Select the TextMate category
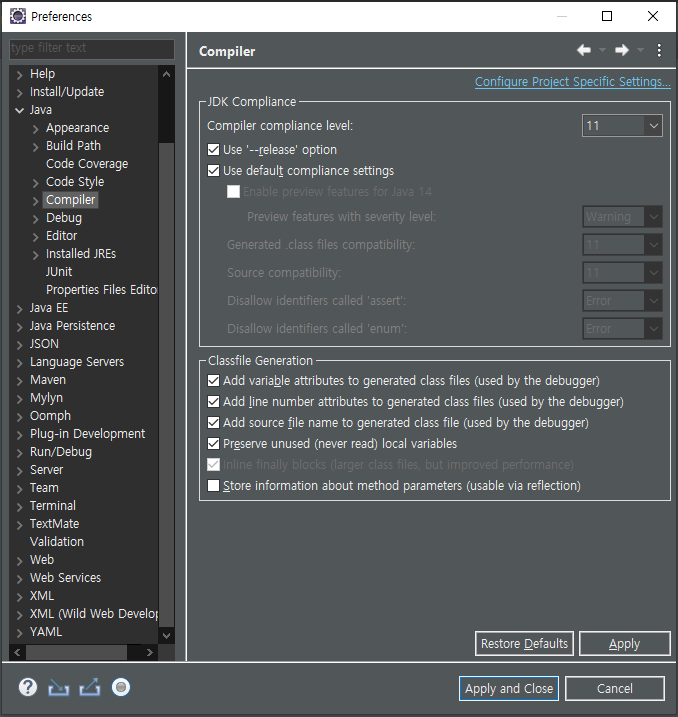678x717 pixels. tap(54, 524)
